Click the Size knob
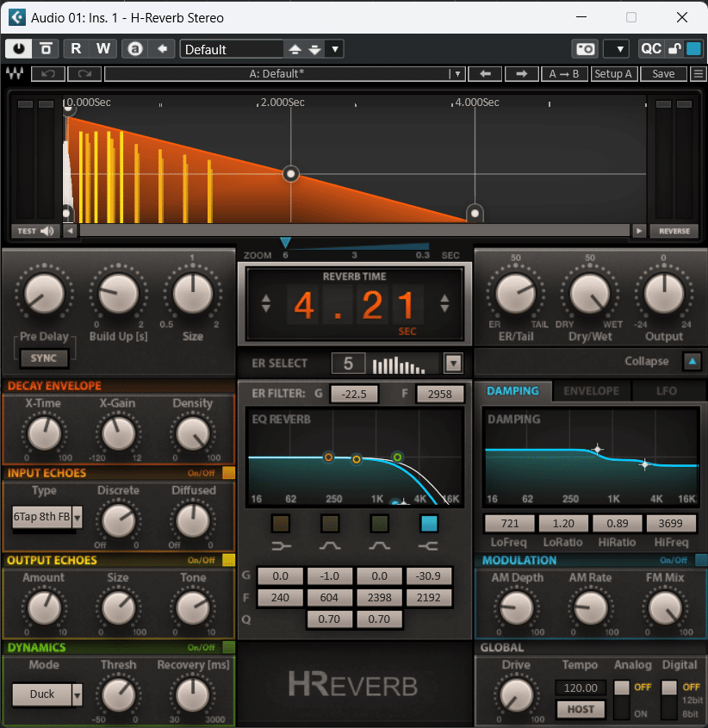 [x=193, y=294]
